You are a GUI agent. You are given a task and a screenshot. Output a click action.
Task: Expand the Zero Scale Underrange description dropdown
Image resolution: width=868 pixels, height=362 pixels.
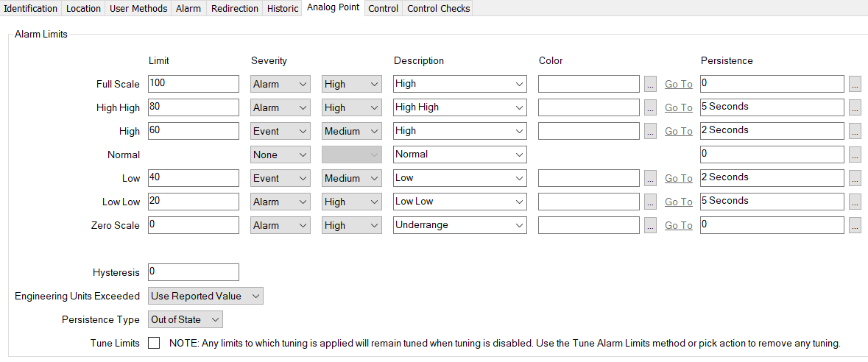[459, 225]
